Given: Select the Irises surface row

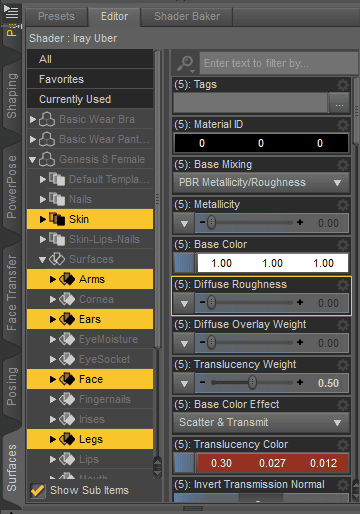Looking at the screenshot, I should click(90, 419).
